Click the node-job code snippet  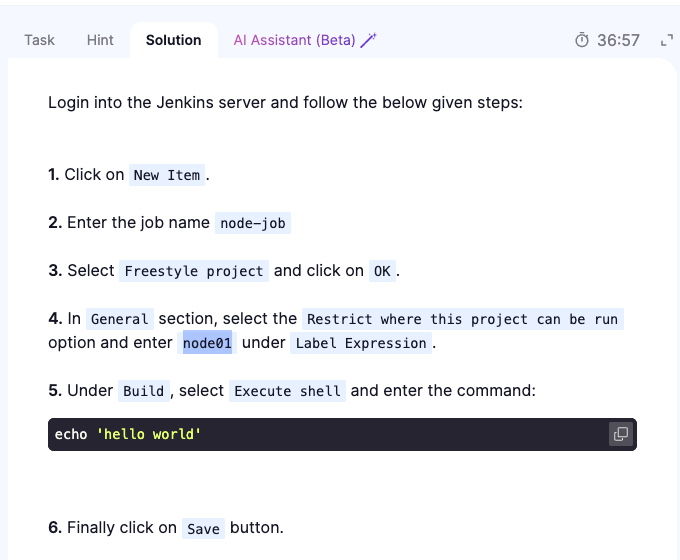point(253,223)
